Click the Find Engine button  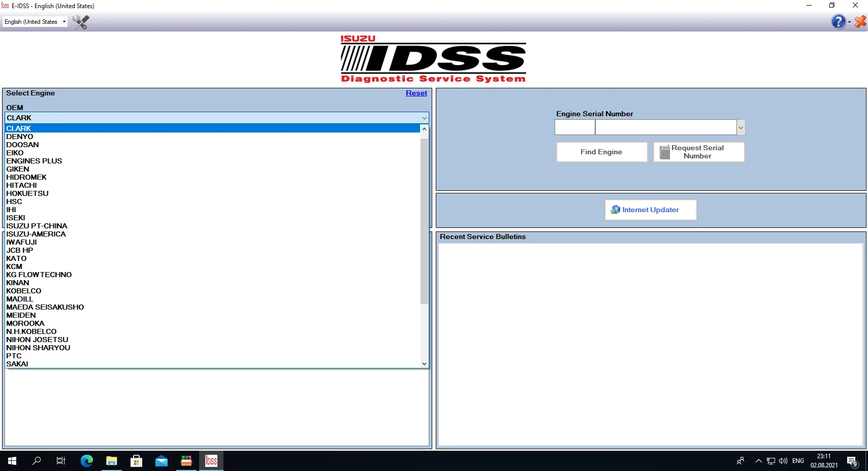pyautogui.click(x=602, y=152)
